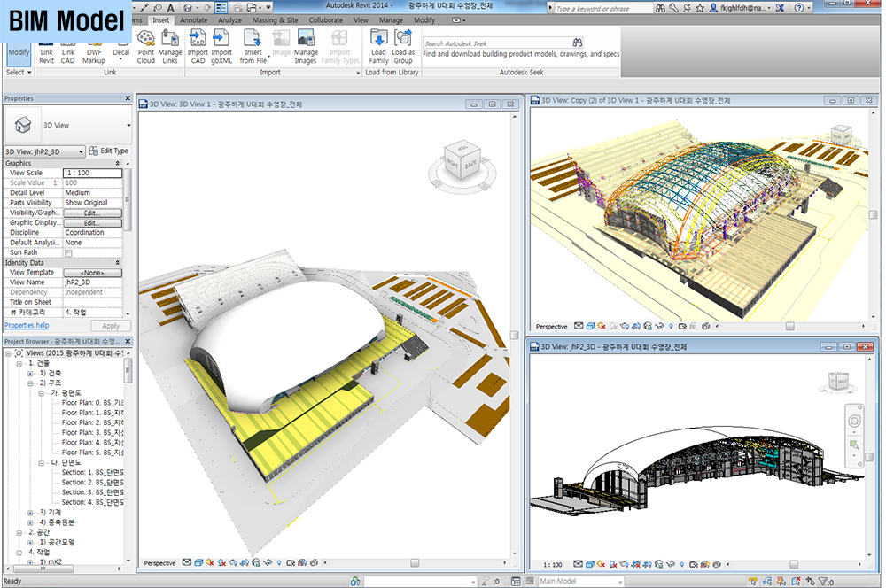
Task: Click the measure tool in quick access toolbar
Action: (144, 7)
